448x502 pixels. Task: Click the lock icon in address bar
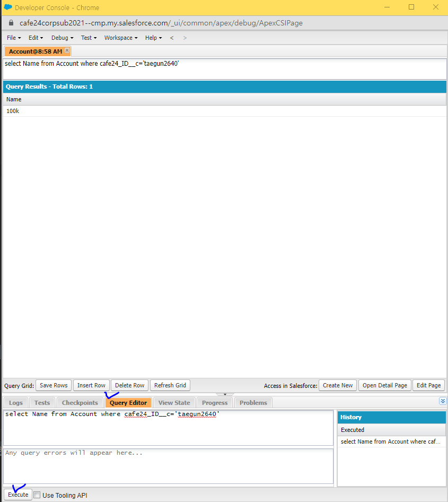[11, 23]
